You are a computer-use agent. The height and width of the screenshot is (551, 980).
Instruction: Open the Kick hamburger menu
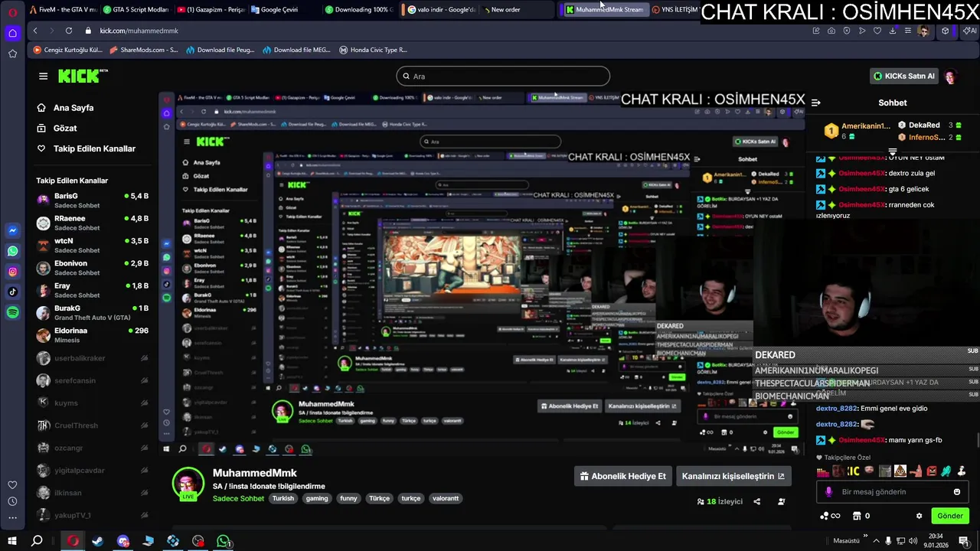(43, 76)
